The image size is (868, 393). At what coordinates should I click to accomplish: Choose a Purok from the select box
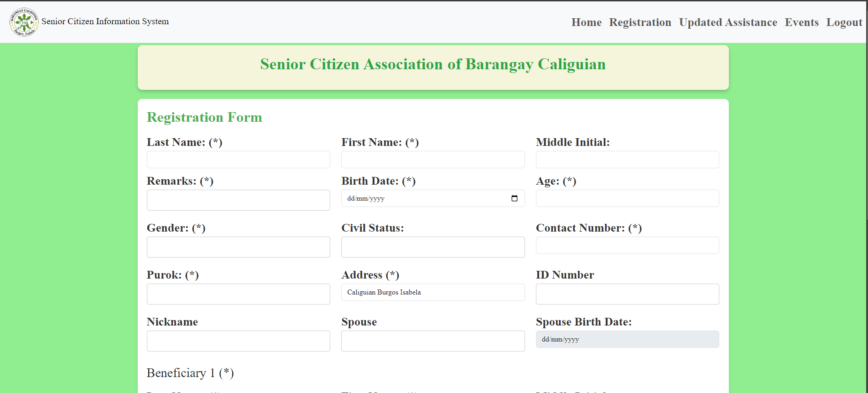coord(238,294)
